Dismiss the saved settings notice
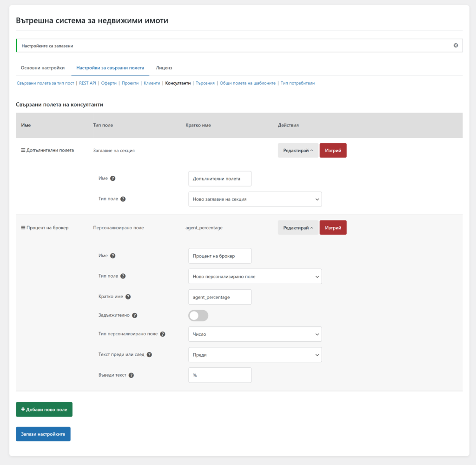Viewport: 476px width, 465px height. point(456,46)
